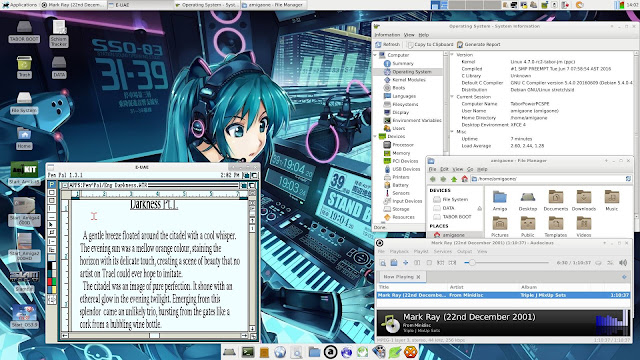
Task: Open the Trash desktop icon
Action: (x=24, y=67)
